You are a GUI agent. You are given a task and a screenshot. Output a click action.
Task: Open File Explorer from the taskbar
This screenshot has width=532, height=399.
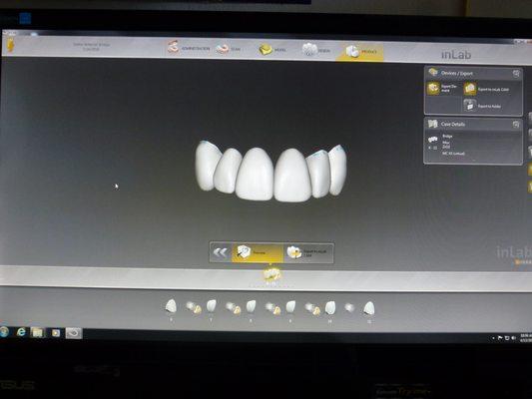click(38, 332)
